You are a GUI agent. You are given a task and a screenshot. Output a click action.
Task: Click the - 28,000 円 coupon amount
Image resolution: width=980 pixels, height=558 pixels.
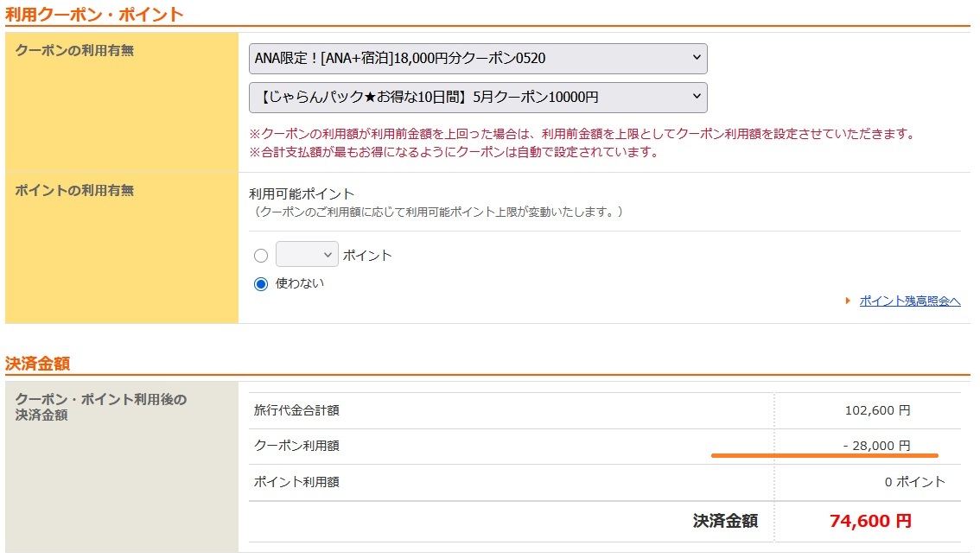pos(875,446)
